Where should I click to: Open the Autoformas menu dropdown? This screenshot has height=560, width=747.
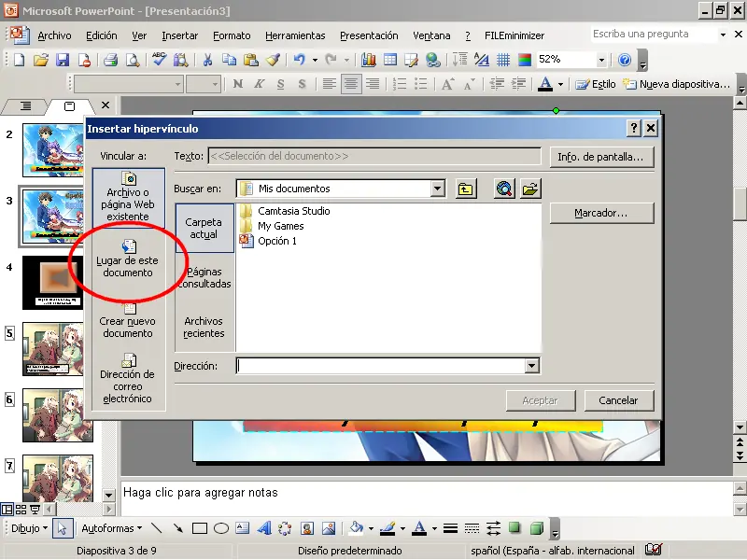tap(112, 528)
